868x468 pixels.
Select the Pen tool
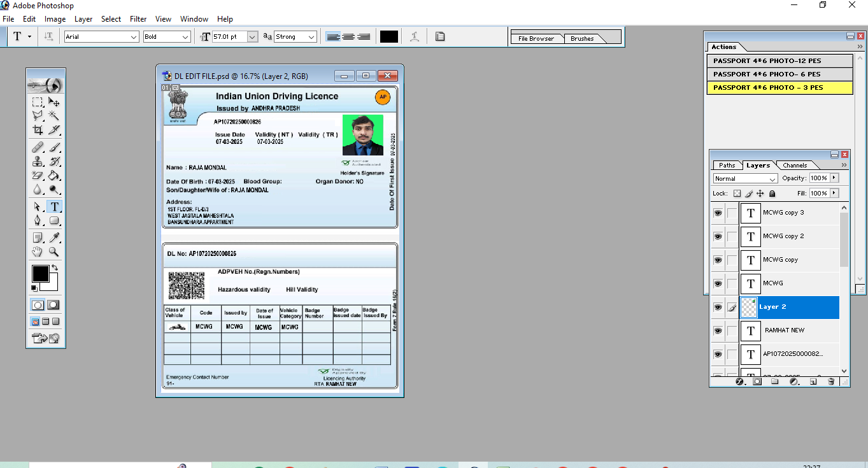38,221
